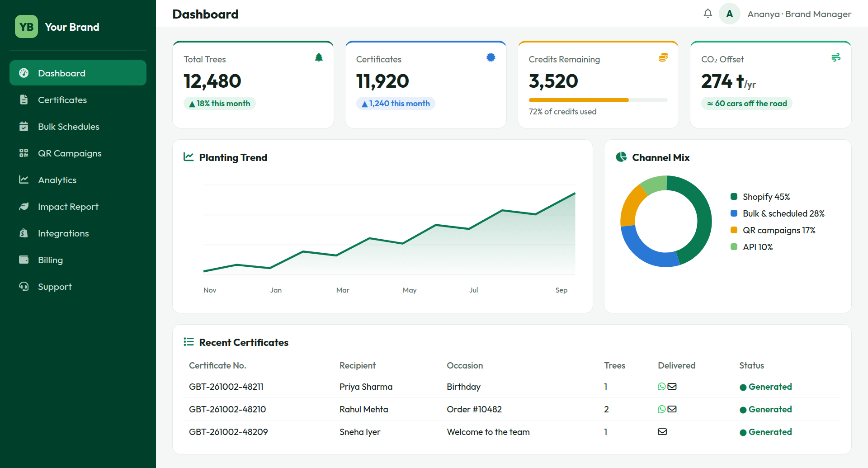The width and height of the screenshot is (868, 468).
Task: Click the Planting Trend chart icon
Action: point(189,157)
